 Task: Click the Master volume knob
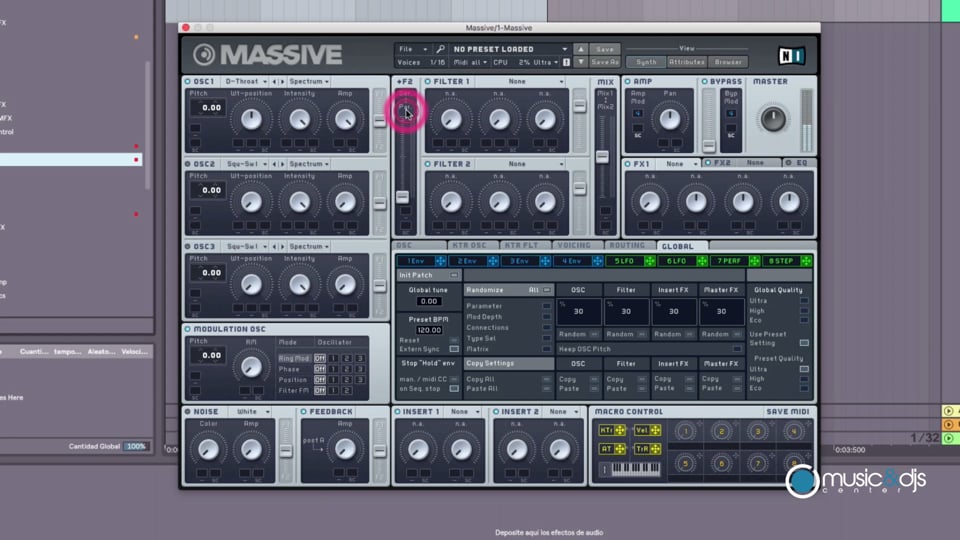[773, 119]
